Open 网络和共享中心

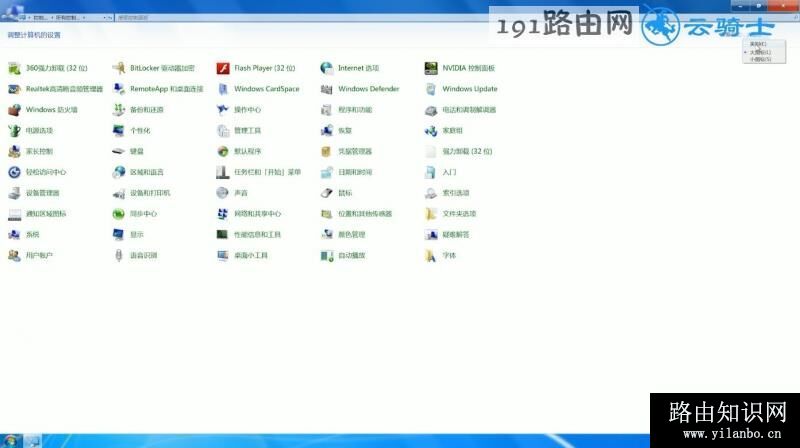point(248,214)
